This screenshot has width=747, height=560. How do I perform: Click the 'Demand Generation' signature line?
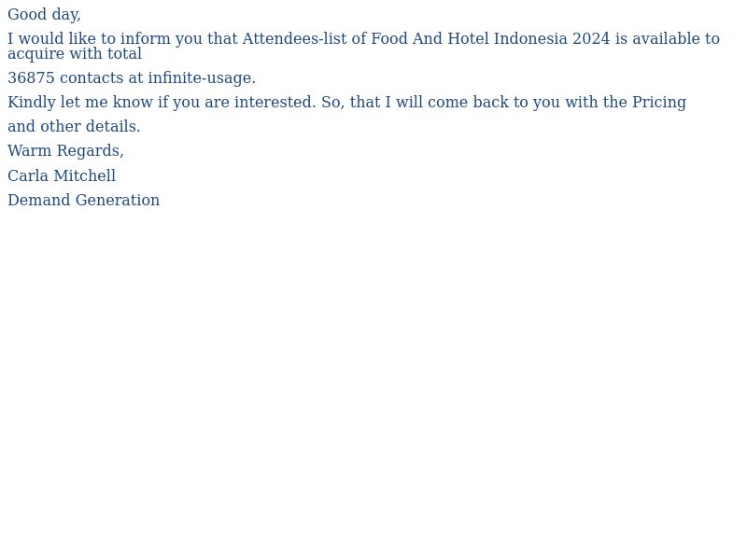[x=83, y=200]
